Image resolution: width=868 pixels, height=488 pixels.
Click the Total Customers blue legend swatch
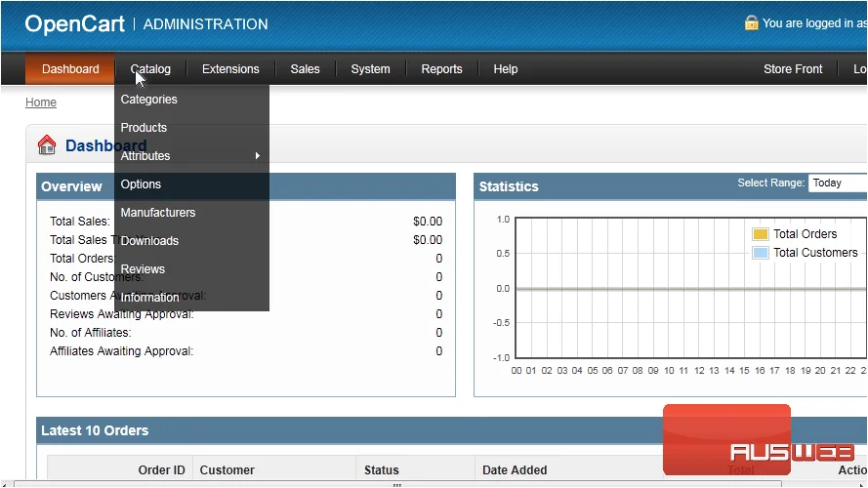(761, 253)
